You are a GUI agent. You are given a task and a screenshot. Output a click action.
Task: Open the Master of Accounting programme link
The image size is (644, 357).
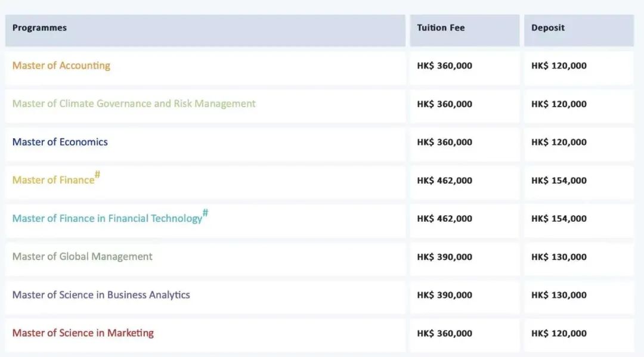pyautogui.click(x=61, y=66)
